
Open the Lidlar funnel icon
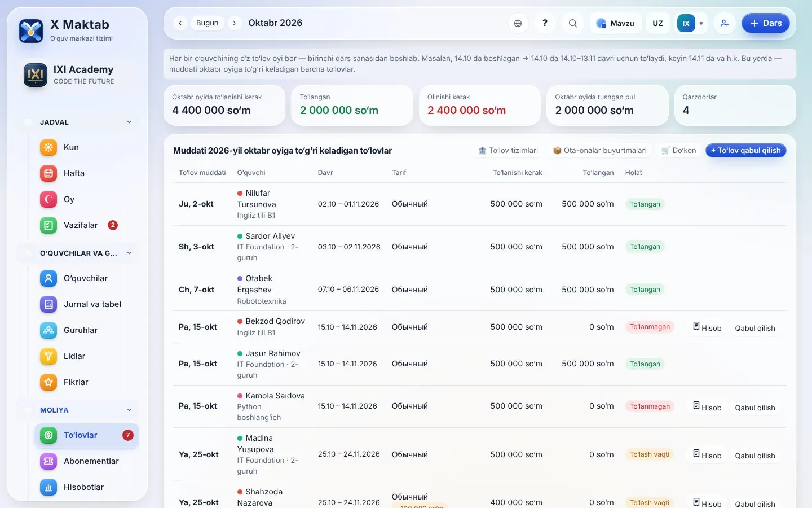pos(48,356)
